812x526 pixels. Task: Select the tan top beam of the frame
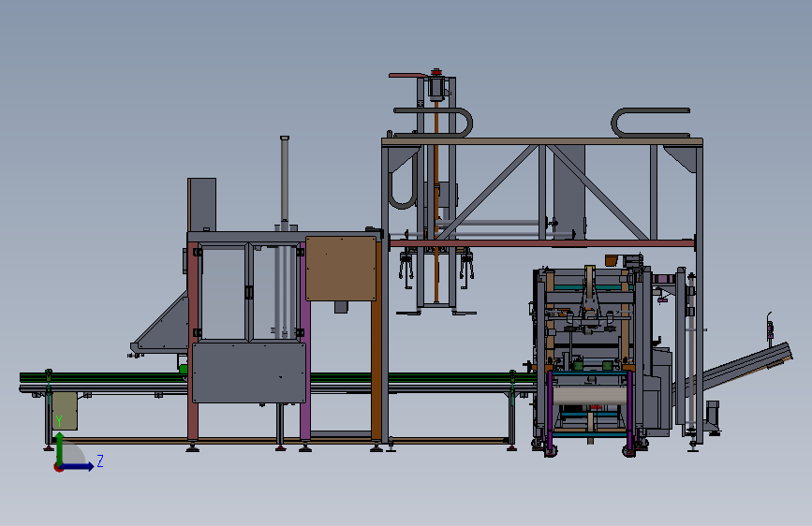tap(541, 141)
